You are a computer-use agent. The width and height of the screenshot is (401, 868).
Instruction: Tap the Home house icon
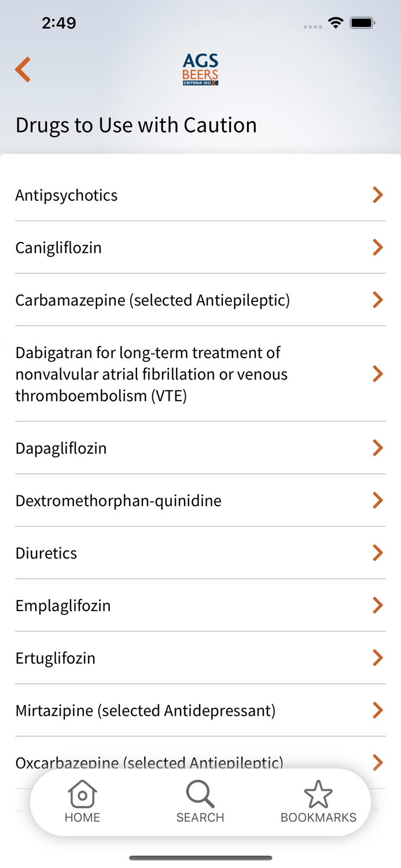tap(82, 793)
